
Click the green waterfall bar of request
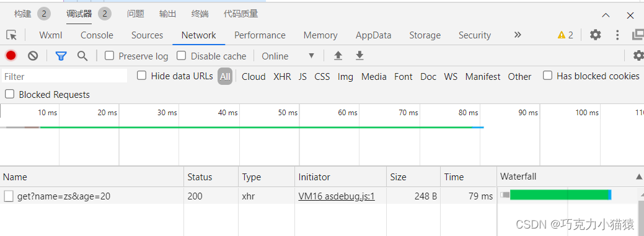click(x=559, y=195)
